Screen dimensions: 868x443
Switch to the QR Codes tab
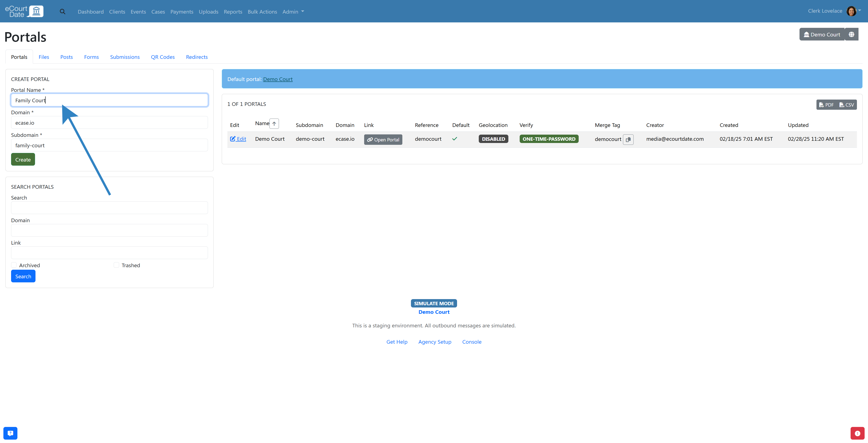pos(163,57)
